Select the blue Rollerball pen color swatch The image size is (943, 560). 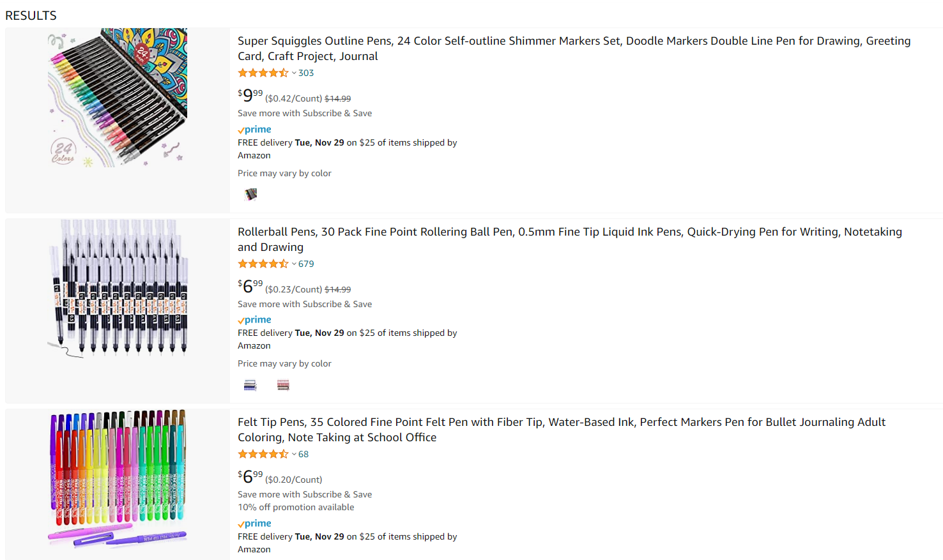(250, 385)
